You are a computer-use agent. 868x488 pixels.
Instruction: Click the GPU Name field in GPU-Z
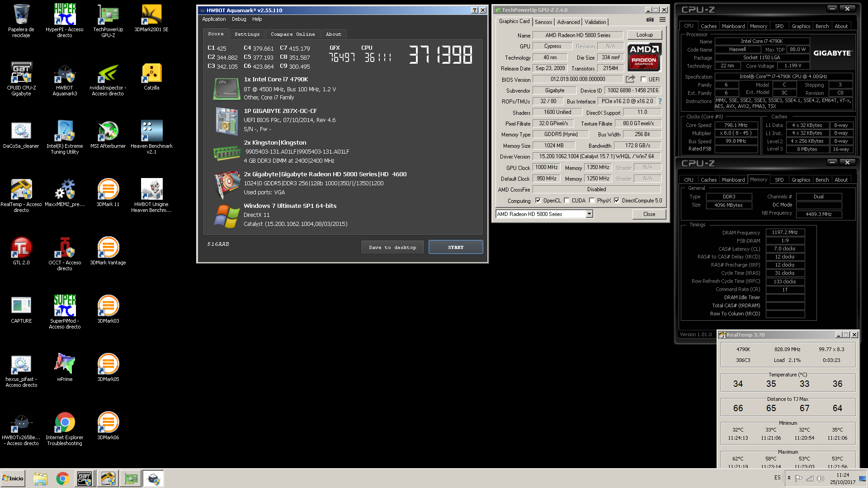[x=578, y=35]
